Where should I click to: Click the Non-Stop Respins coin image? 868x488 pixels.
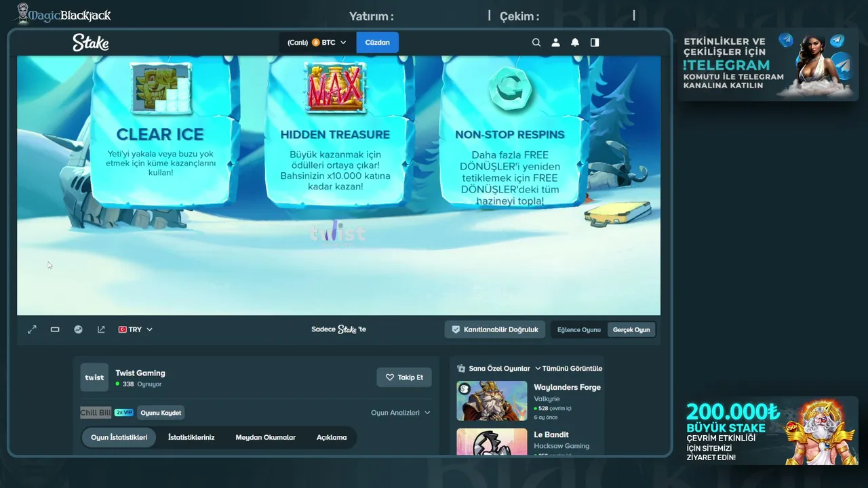pyautogui.click(x=510, y=88)
